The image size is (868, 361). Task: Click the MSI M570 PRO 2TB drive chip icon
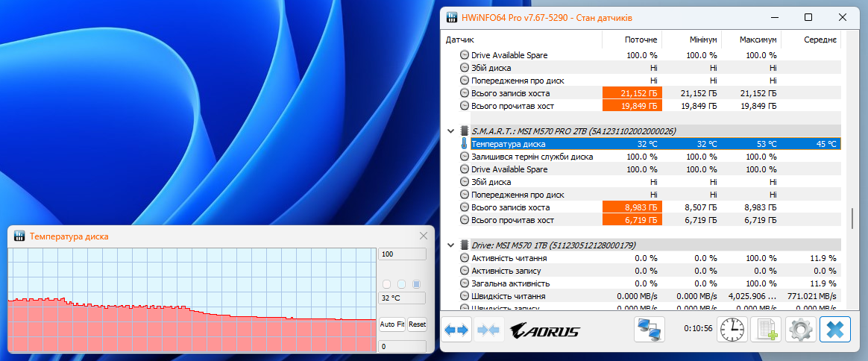pyautogui.click(x=464, y=131)
